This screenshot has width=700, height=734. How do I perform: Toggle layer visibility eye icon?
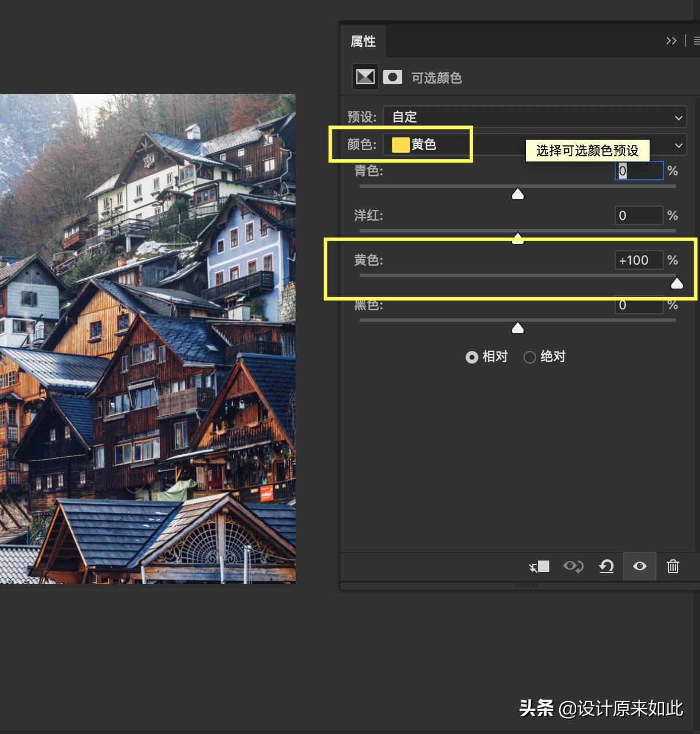[x=640, y=566]
